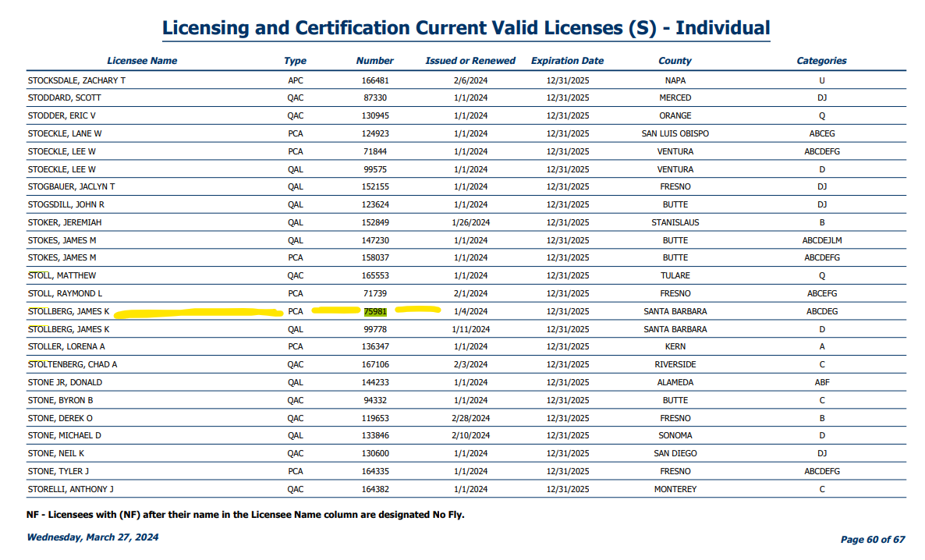Image resolution: width=925 pixels, height=560 pixels.
Task: Click the 'Type' column header
Action: [295, 61]
